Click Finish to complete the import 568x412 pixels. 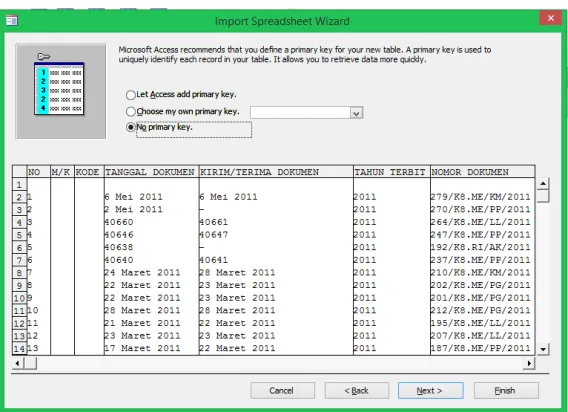pos(506,391)
